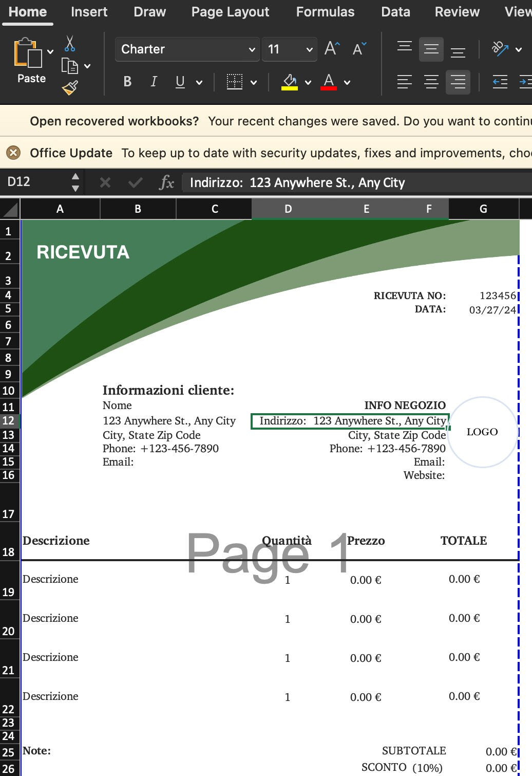Click the Informazioni cliente heading
Screen dimensions: 532x776
(x=168, y=390)
